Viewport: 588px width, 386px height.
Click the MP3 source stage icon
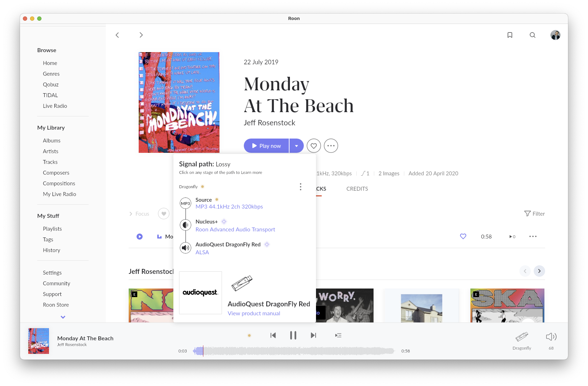pyautogui.click(x=186, y=204)
